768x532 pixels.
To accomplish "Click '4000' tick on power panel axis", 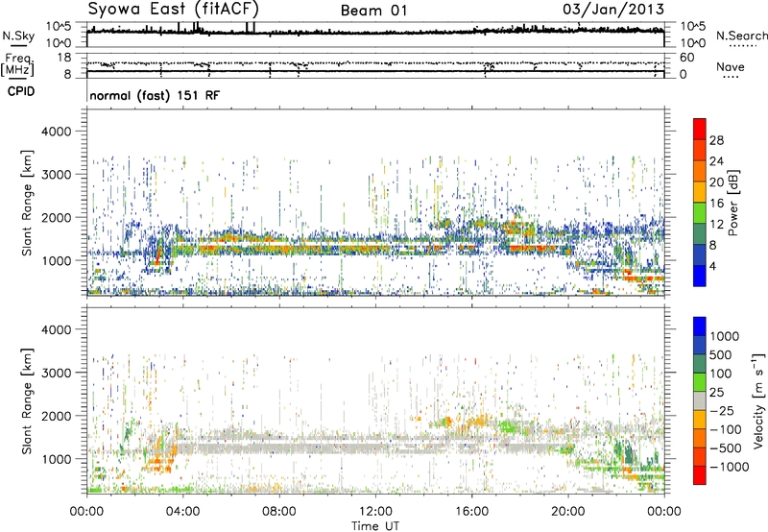I will coord(56,132).
